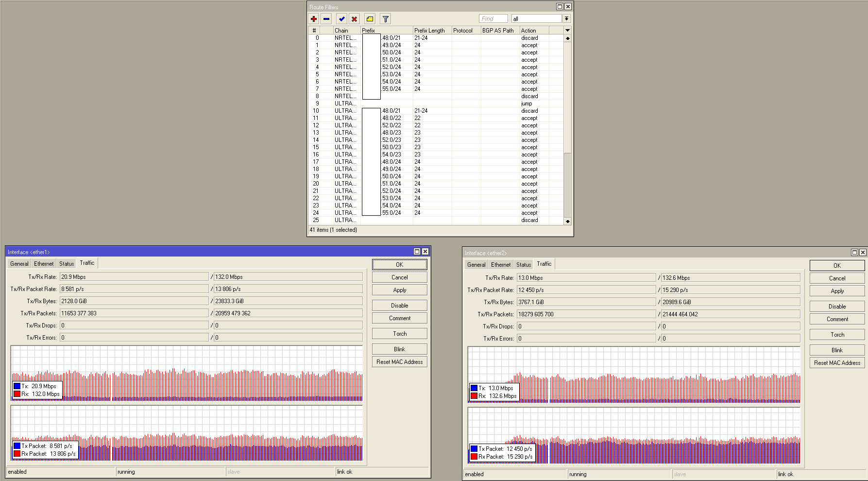Screen dimensions: 868x481
Task: Disable selected rule with red X icon
Action: [x=355, y=19]
